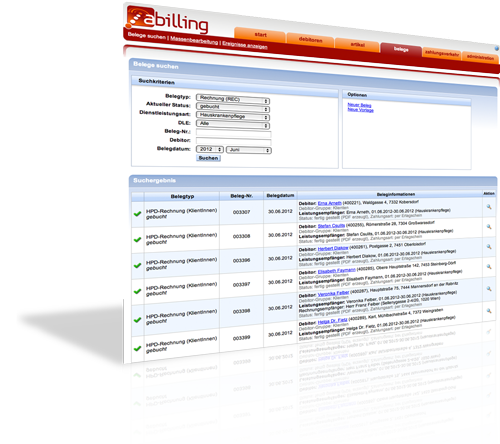Open the zahlungsverkehr tab
The width and height of the screenshot is (500, 444).
[442, 53]
